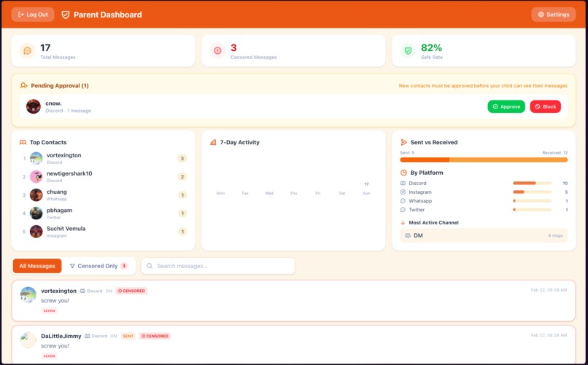Click the Mon label on activity chart
The image size is (588, 365).
pyautogui.click(x=220, y=193)
